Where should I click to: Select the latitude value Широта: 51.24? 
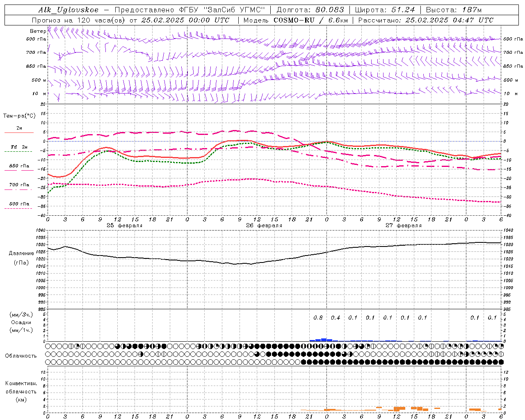pyautogui.click(x=385, y=10)
